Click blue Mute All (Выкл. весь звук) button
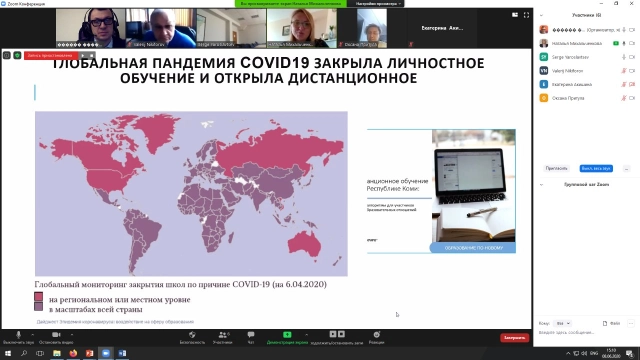 tap(596, 168)
